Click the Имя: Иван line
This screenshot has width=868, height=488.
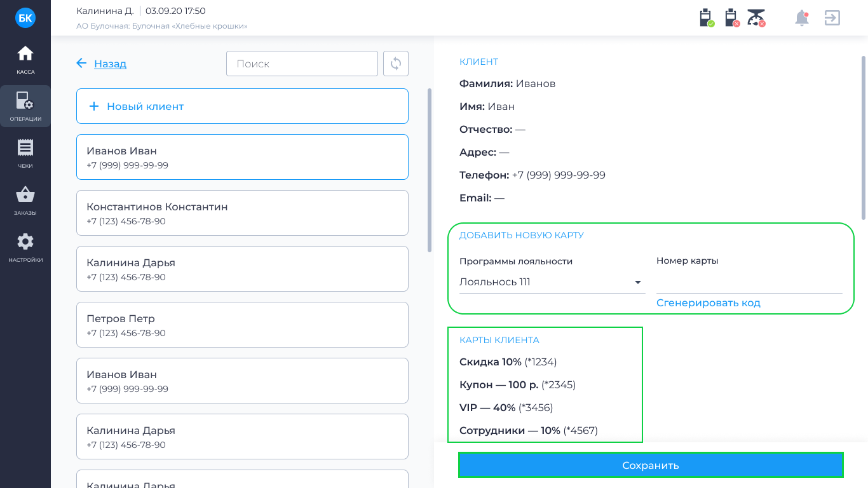[x=487, y=106]
